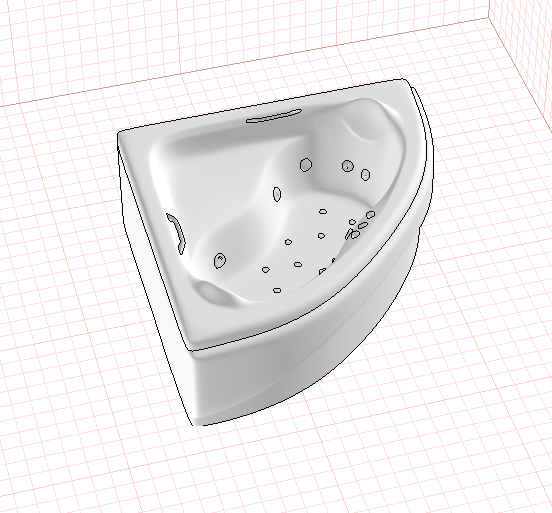The height and width of the screenshot is (513, 552).
Task: Select the corner bathtub 3D model
Action: tap(275, 252)
